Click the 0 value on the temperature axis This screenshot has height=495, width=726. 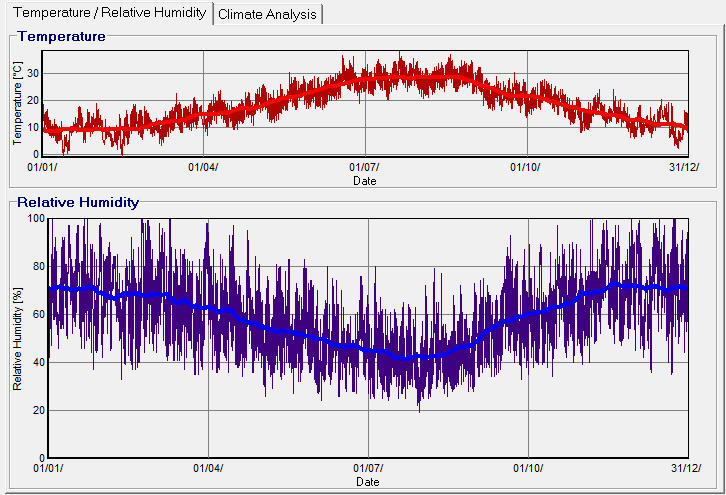(36, 154)
